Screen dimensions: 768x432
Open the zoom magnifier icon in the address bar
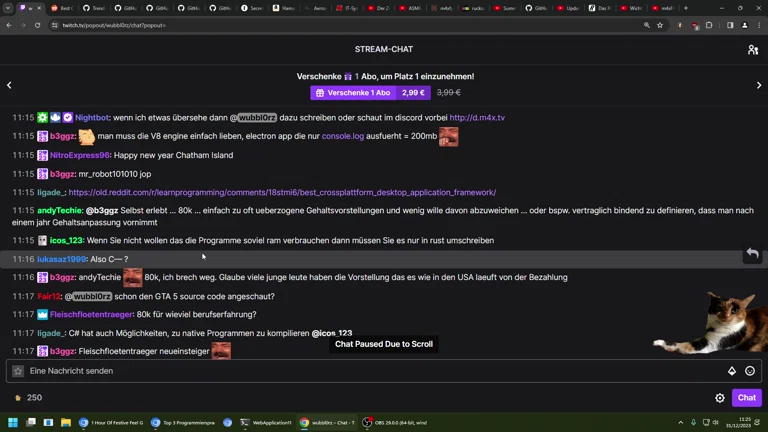coord(647,25)
